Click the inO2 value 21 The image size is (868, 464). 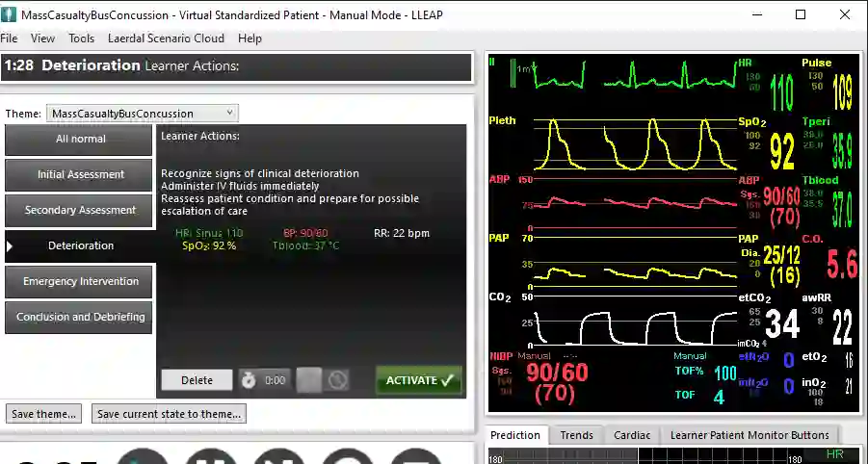tap(849, 387)
